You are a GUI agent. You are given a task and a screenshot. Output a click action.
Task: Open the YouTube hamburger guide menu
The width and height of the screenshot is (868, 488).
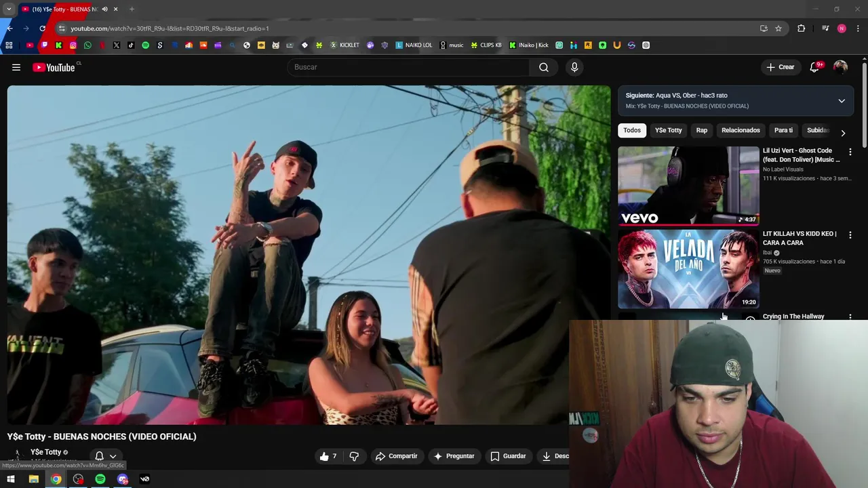(16, 67)
